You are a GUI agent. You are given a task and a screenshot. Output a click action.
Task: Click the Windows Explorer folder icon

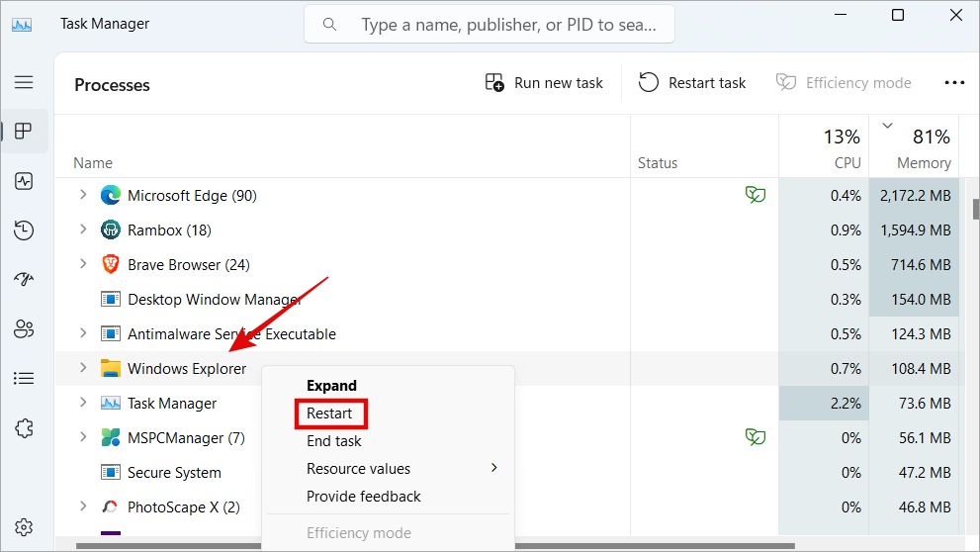111,368
